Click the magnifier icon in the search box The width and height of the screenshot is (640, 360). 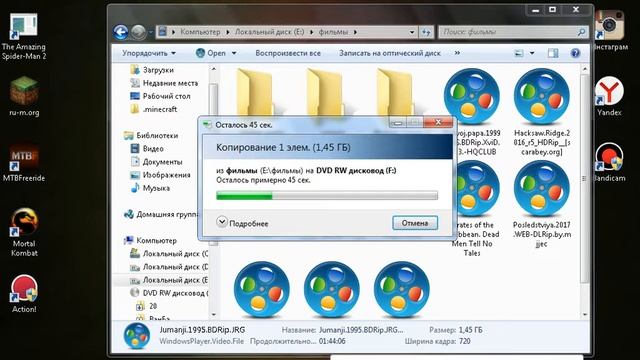pyautogui.click(x=581, y=32)
